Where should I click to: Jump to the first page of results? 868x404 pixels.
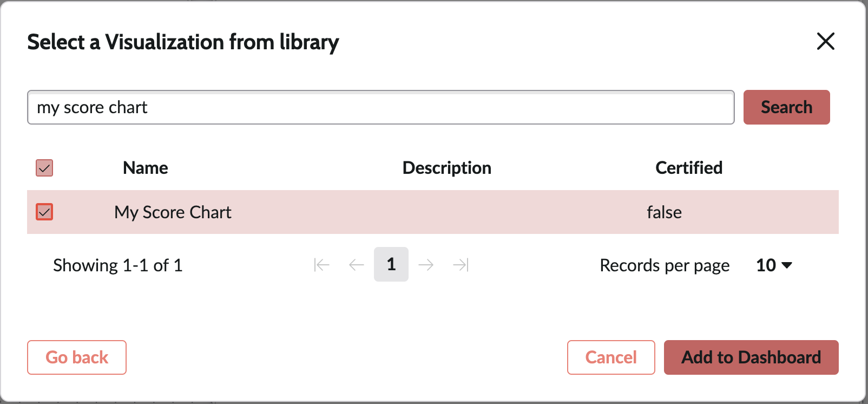321,265
